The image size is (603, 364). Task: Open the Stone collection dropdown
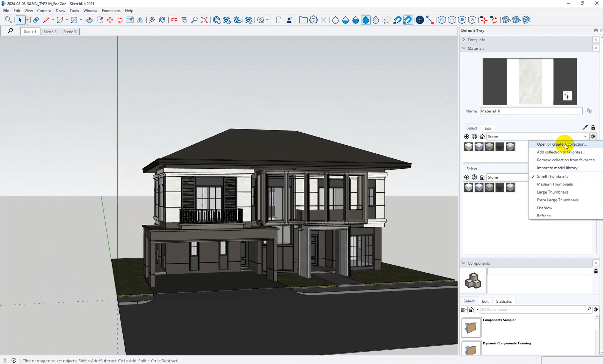click(585, 136)
